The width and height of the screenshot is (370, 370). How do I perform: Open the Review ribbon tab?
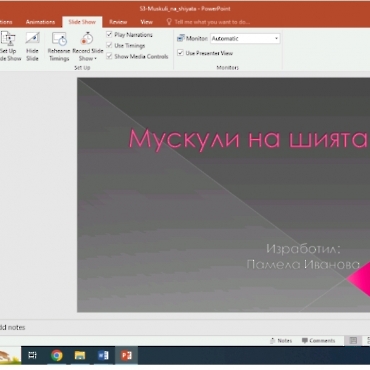click(x=118, y=22)
